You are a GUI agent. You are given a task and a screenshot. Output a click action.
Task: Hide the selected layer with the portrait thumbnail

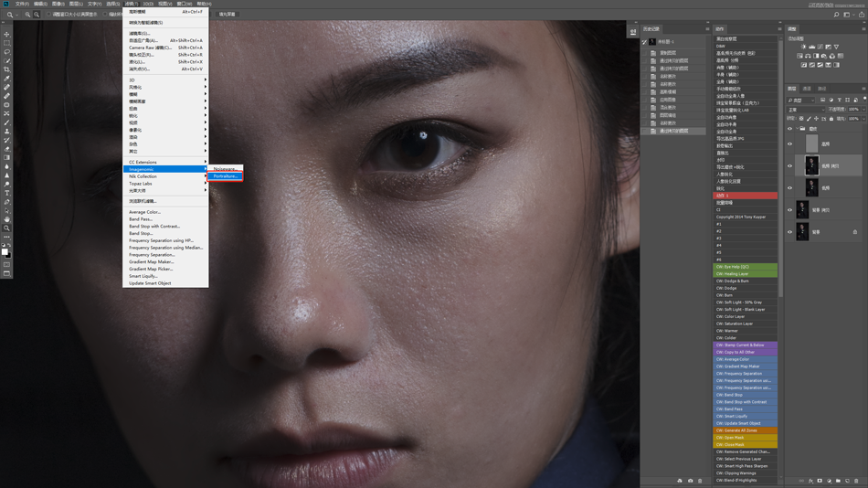(x=790, y=165)
